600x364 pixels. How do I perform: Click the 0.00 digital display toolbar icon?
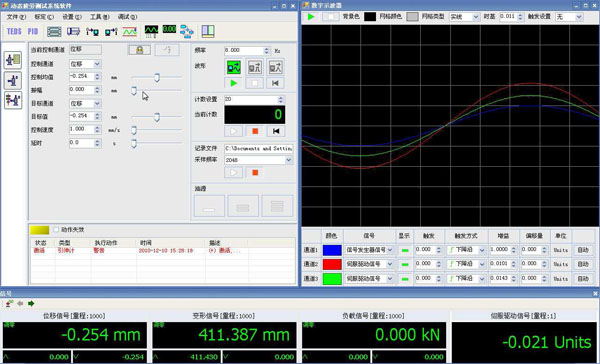(x=169, y=29)
